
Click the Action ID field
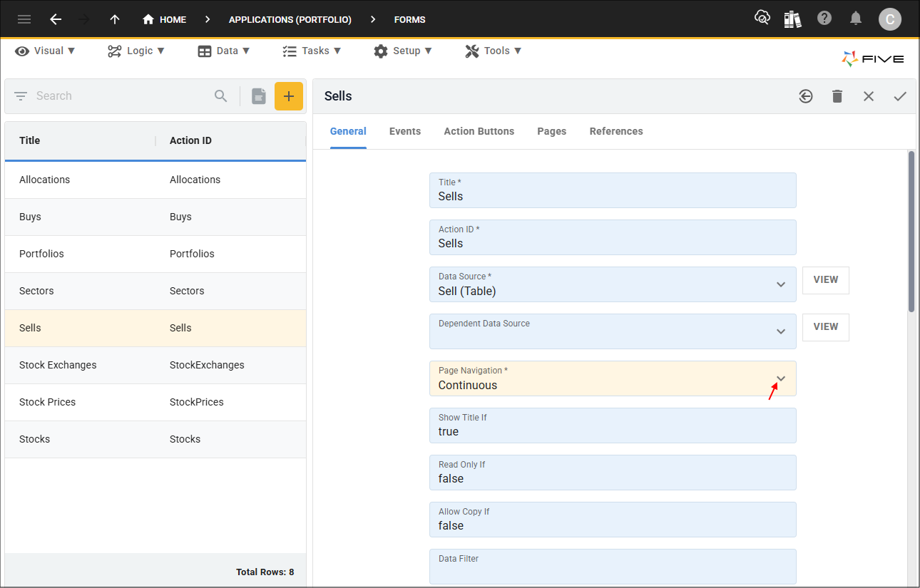tap(613, 237)
